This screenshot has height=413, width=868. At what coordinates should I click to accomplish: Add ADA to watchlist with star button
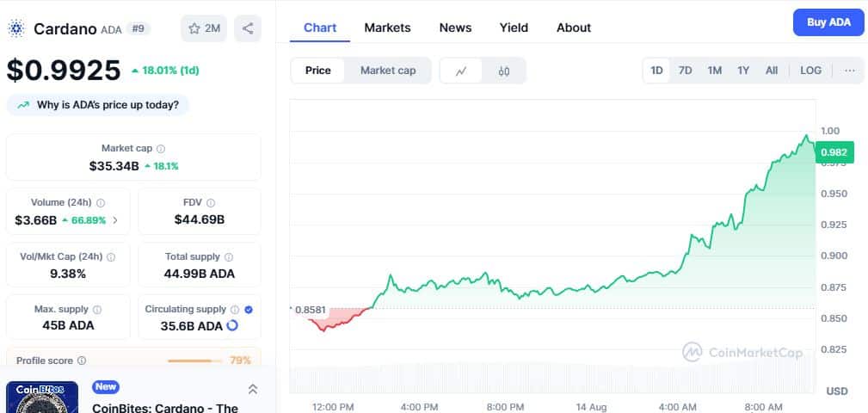204,28
